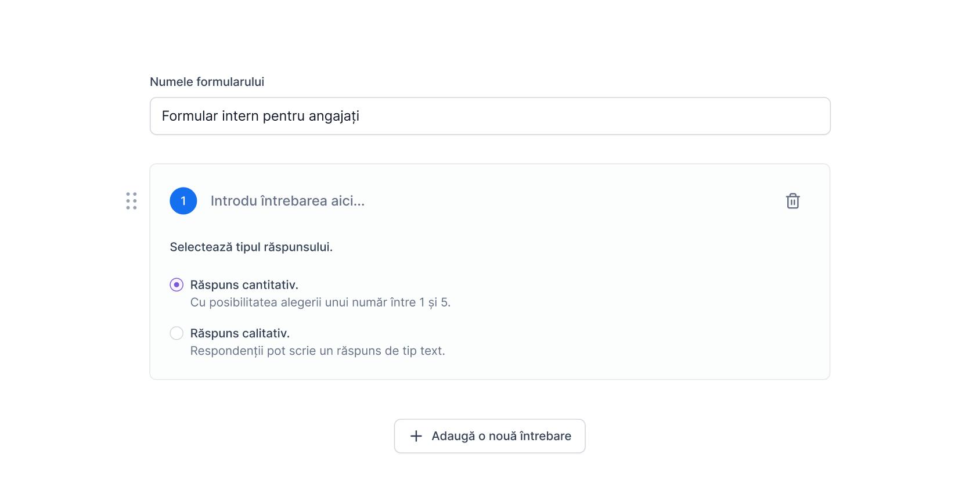Click the delete icon of the question card

point(793,201)
